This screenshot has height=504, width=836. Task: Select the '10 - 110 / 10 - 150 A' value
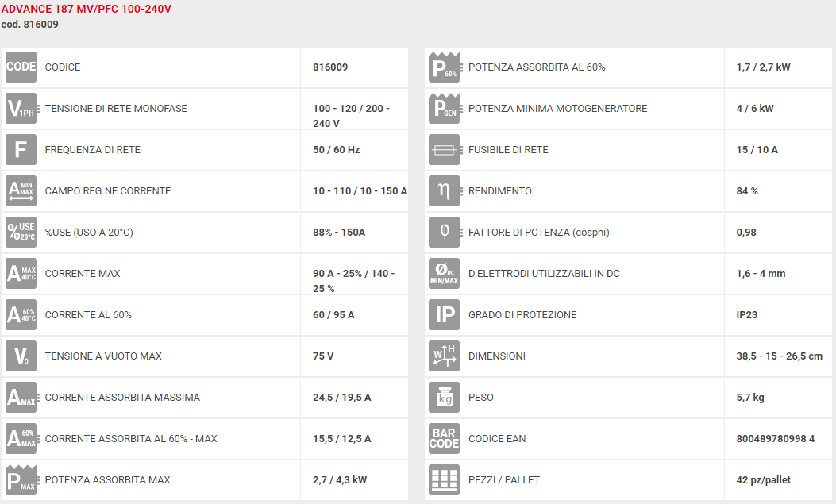[360, 191]
